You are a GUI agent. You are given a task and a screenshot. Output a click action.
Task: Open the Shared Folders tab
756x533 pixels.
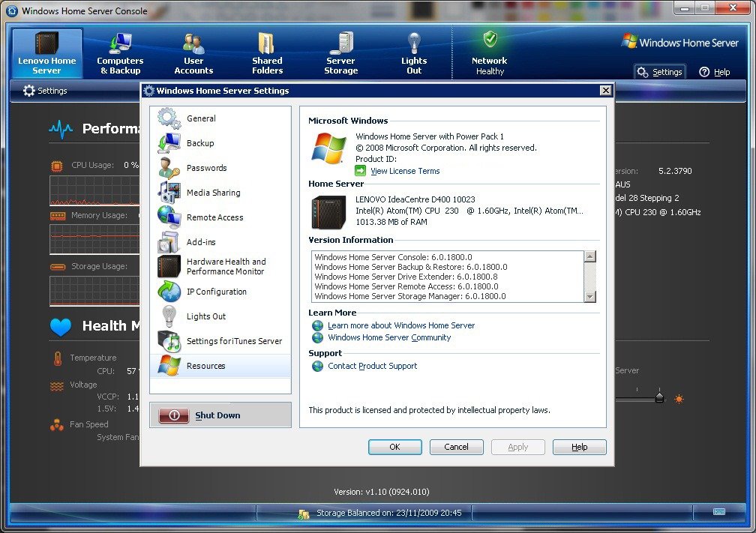(x=267, y=53)
